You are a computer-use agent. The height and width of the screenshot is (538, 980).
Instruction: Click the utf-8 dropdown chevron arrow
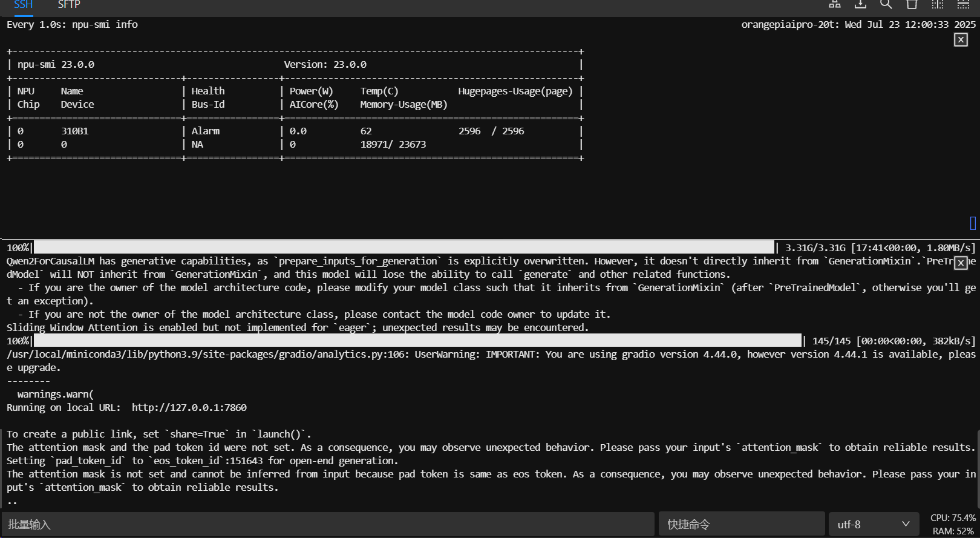pyautogui.click(x=906, y=524)
